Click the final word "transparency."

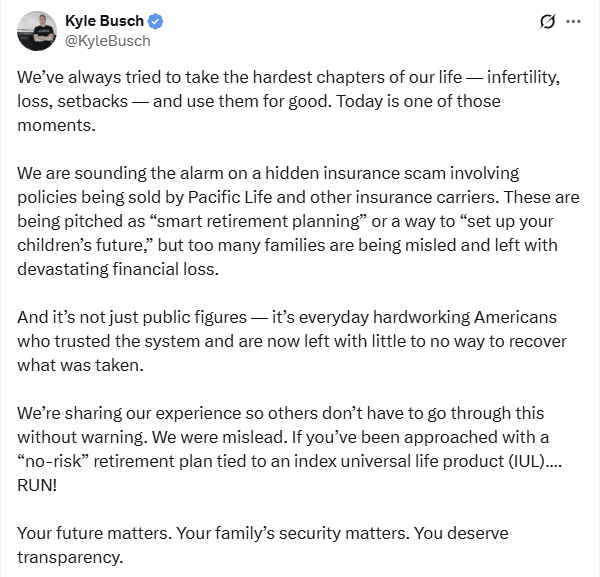70,558
